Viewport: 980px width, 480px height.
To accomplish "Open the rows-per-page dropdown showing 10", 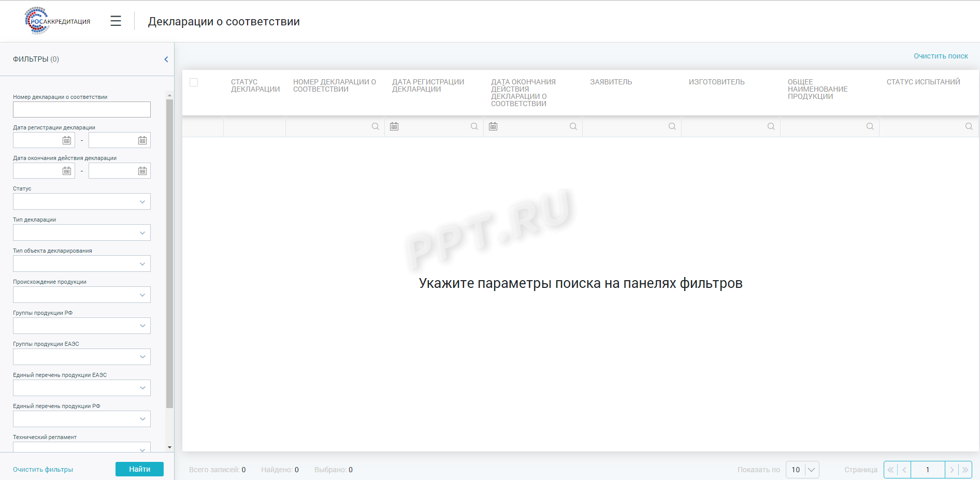I will click(x=802, y=470).
